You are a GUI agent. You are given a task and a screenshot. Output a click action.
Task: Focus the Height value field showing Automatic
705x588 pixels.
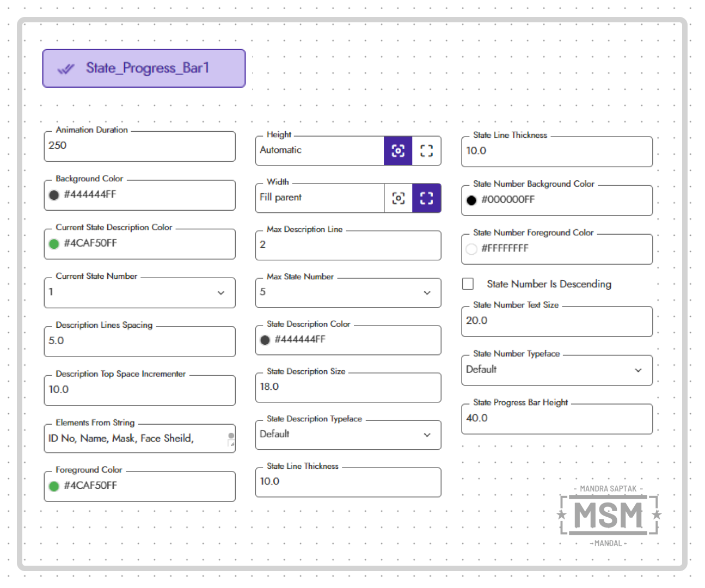pyautogui.click(x=320, y=151)
